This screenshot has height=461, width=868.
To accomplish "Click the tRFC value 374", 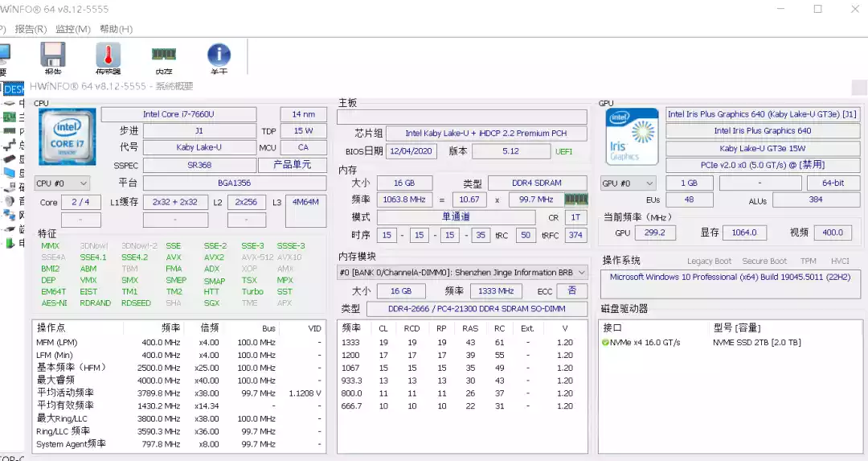I will coord(575,235).
